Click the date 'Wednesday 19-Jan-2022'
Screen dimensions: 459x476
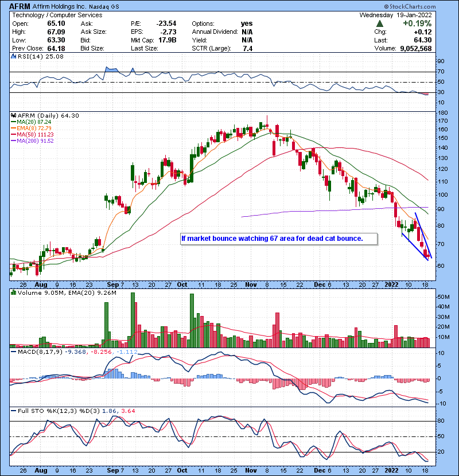(x=395, y=15)
